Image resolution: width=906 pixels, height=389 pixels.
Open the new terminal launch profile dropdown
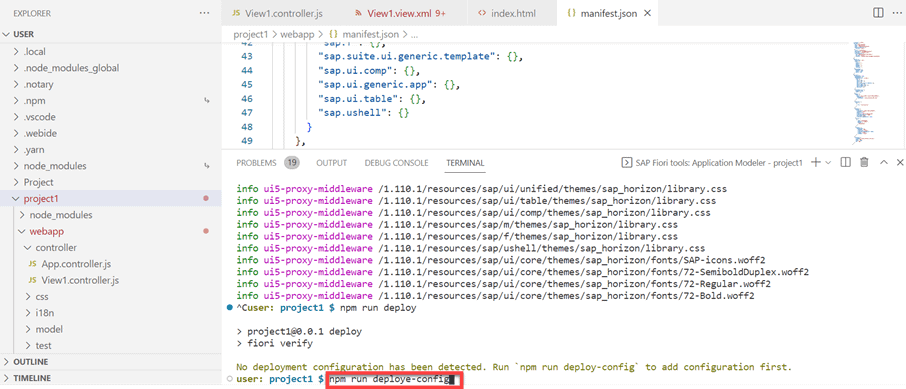(x=828, y=163)
